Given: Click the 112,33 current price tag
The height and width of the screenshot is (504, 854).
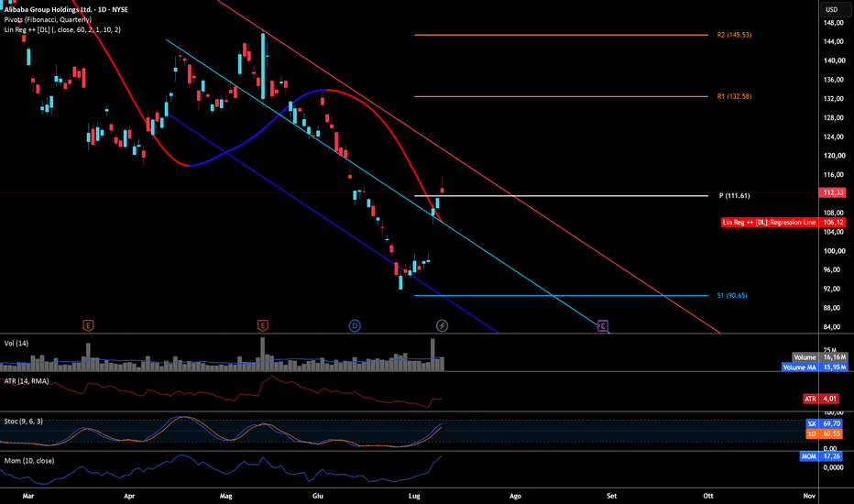Looking at the screenshot, I should (x=833, y=192).
